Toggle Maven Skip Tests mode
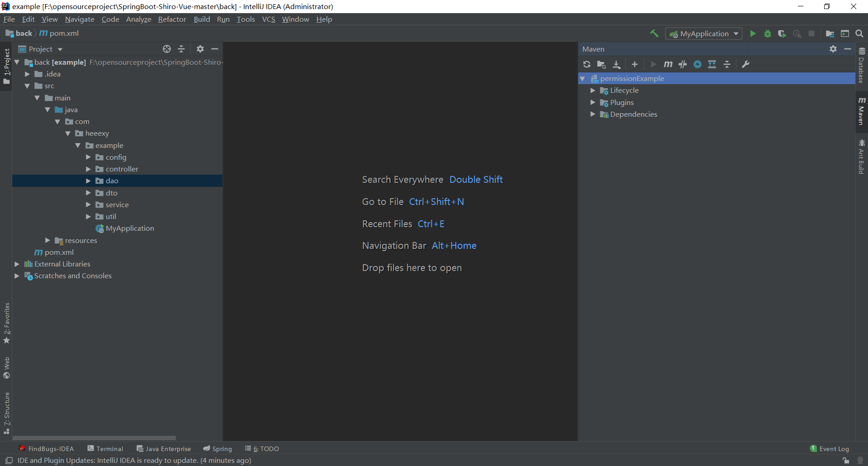Screen dimensions: 868x466 tap(698, 64)
